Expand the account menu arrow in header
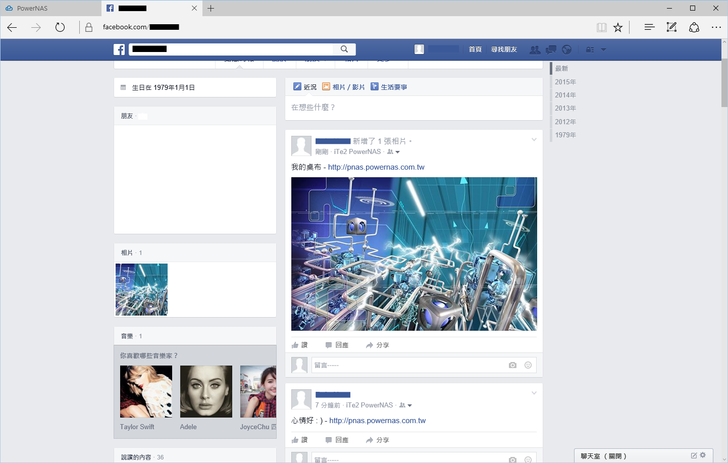This screenshot has height=463, width=728. tap(604, 49)
